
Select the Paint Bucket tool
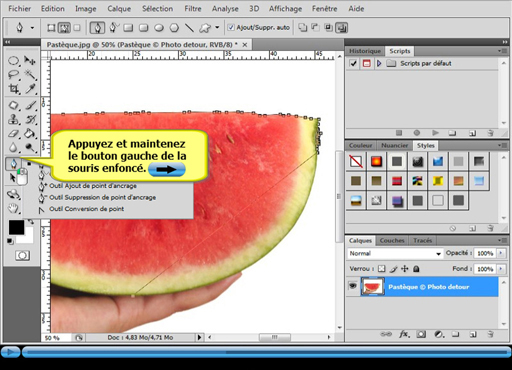[30, 133]
